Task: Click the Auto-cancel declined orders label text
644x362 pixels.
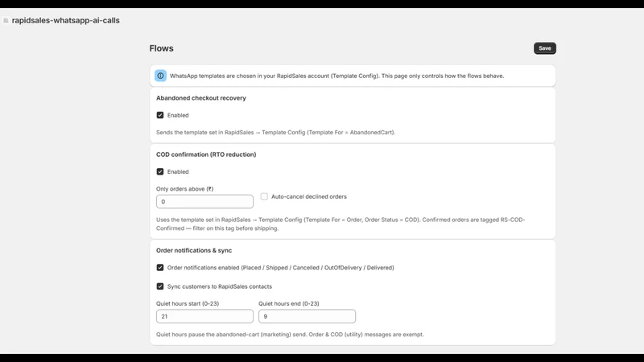Action: pyautogui.click(x=309, y=196)
